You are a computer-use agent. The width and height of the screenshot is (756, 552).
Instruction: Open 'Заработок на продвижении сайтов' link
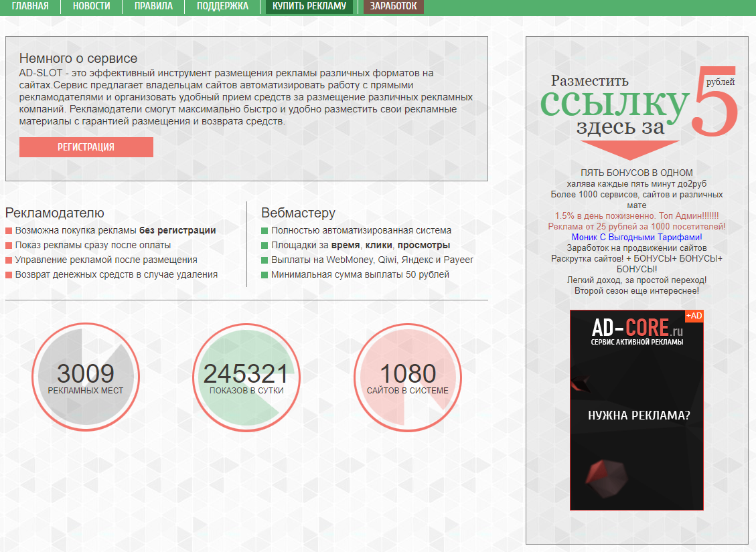point(636,248)
